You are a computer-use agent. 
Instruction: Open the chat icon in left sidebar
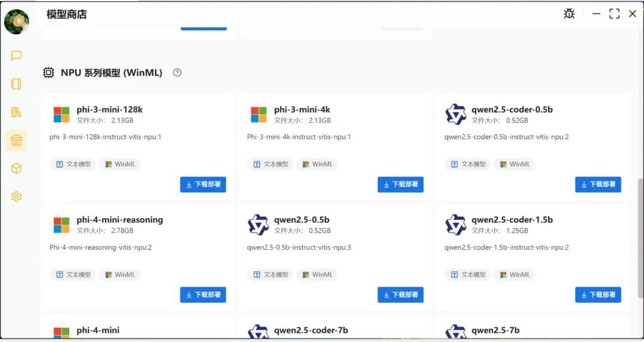tap(17, 56)
